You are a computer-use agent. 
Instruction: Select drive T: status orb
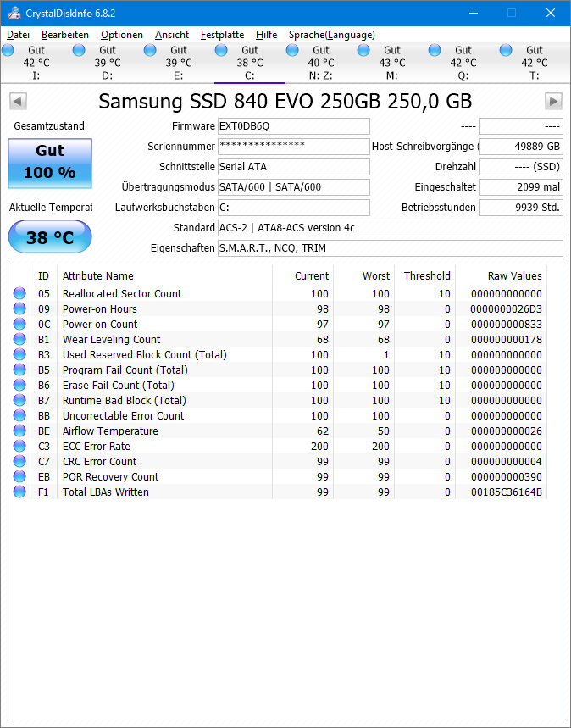tap(506, 50)
